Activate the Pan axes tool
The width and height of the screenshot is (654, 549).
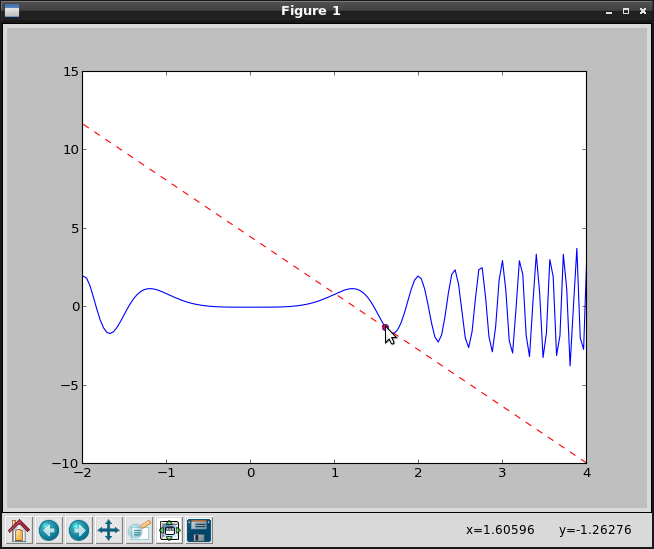pos(109,530)
